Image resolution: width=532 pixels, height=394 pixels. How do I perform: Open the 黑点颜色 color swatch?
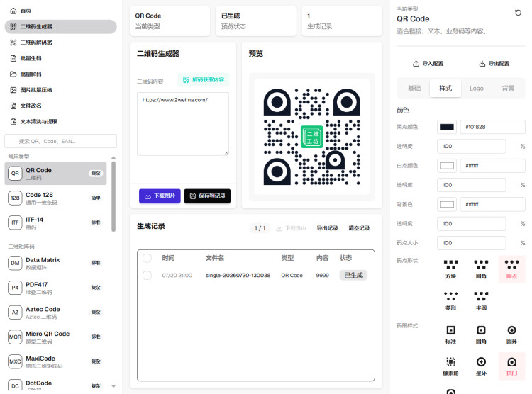tap(447, 127)
